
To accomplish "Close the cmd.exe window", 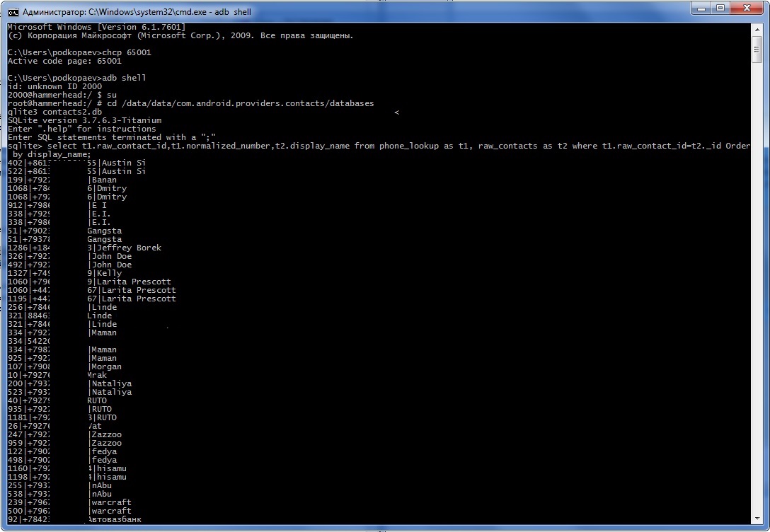I will 747,8.
